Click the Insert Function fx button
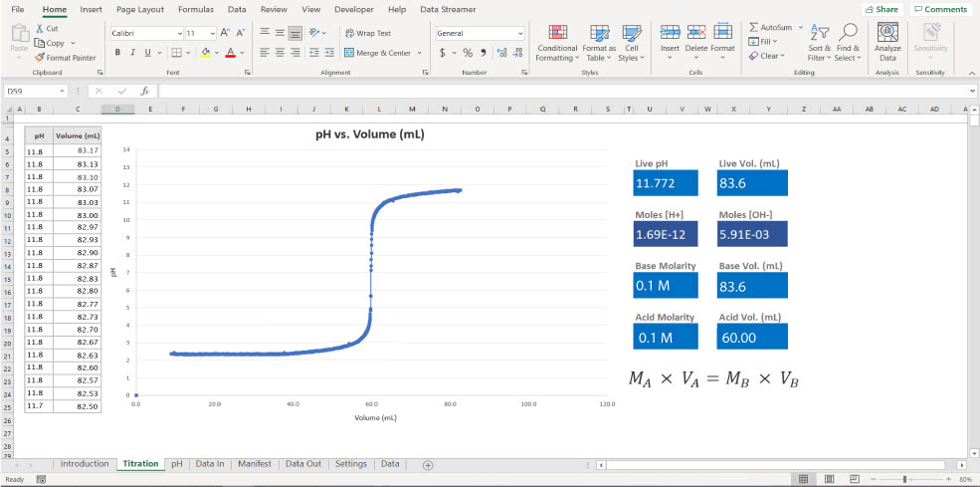This screenshot has width=980, height=487. 144,92
